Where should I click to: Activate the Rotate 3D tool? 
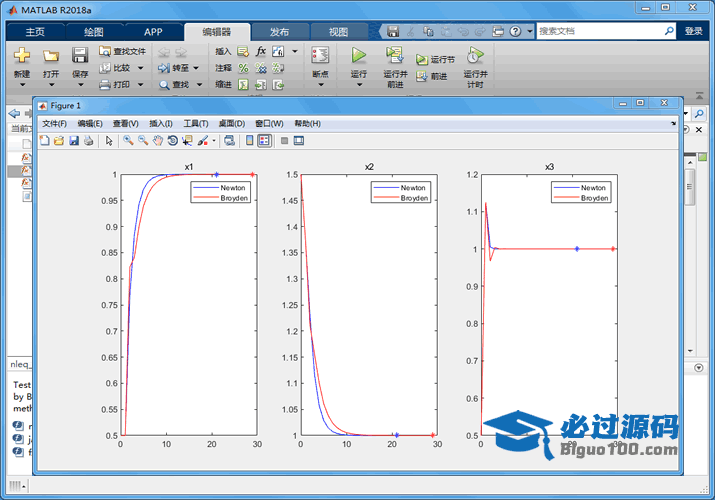(x=172, y=140)
